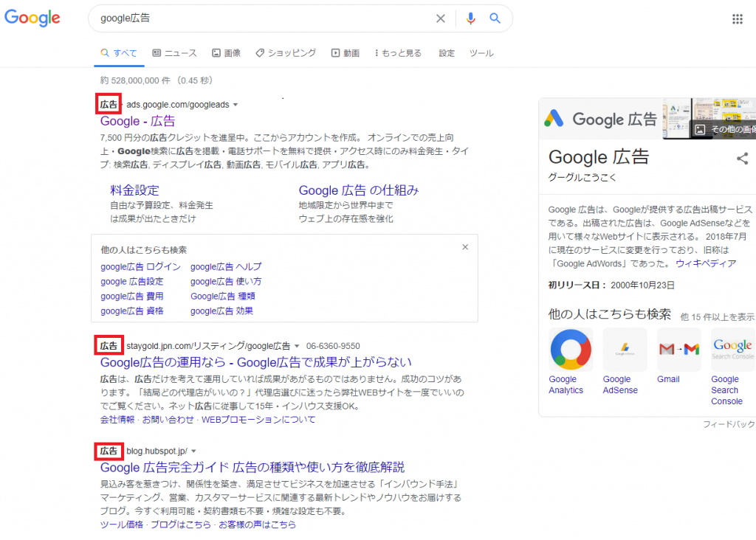Open ツール価格 link under hubspot result
Viewport: 756px width, 540px height.
(122, 525)
